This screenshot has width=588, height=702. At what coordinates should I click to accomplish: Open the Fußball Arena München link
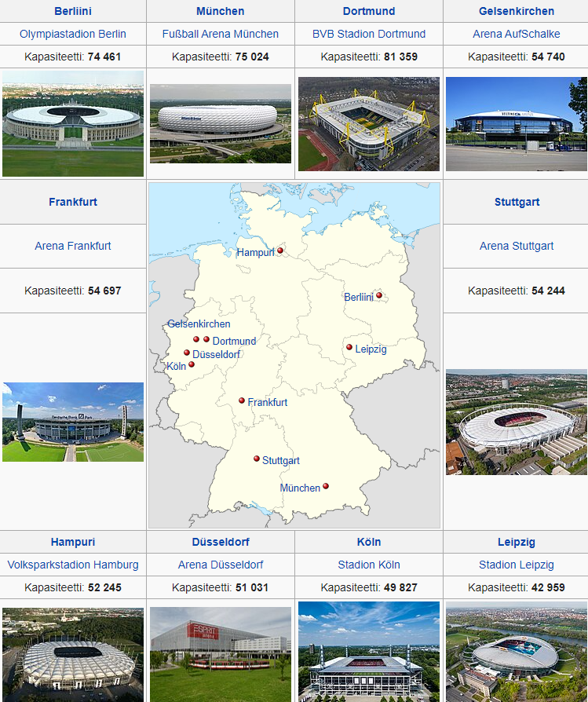221,34
